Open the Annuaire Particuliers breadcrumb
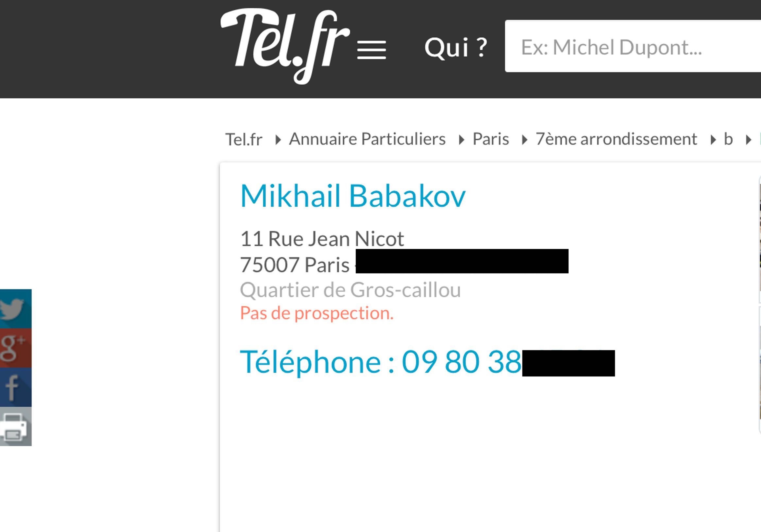 [x=367, y=139]
